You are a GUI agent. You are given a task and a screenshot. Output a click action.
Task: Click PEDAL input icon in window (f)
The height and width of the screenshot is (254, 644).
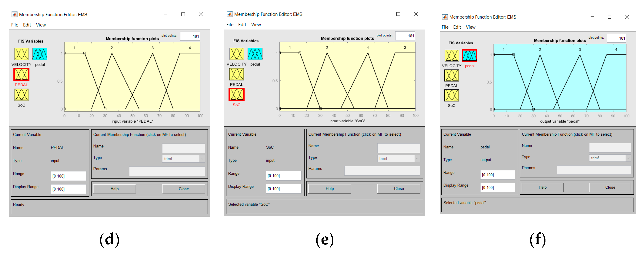(451, 76)
